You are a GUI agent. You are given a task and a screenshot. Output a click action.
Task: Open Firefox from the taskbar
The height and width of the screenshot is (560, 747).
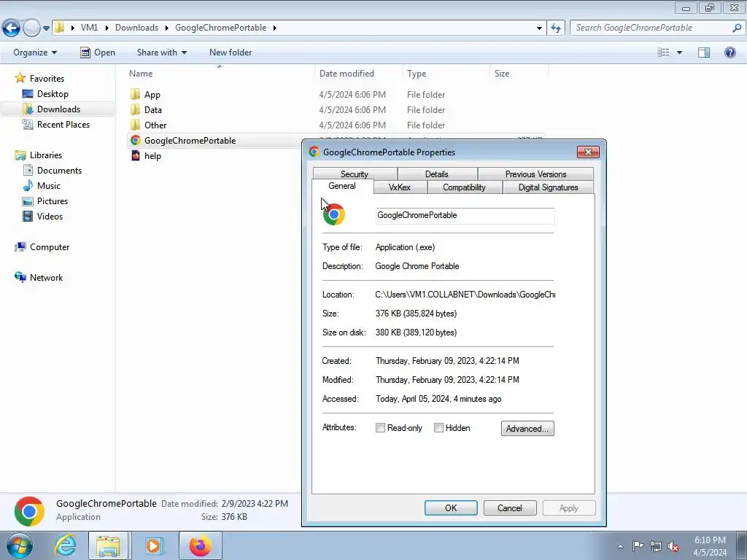(x=200, y=545)
